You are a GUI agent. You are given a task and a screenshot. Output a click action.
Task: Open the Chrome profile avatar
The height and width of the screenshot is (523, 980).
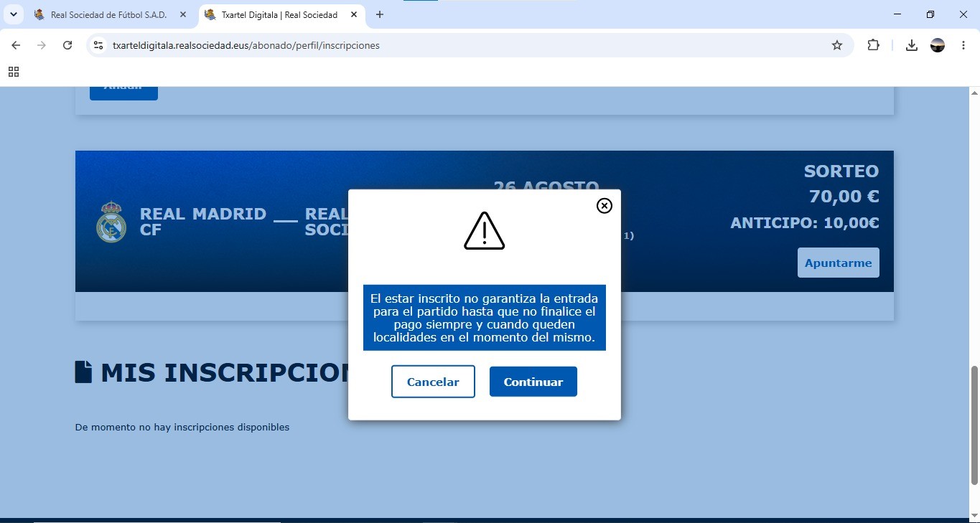[938, 45]
